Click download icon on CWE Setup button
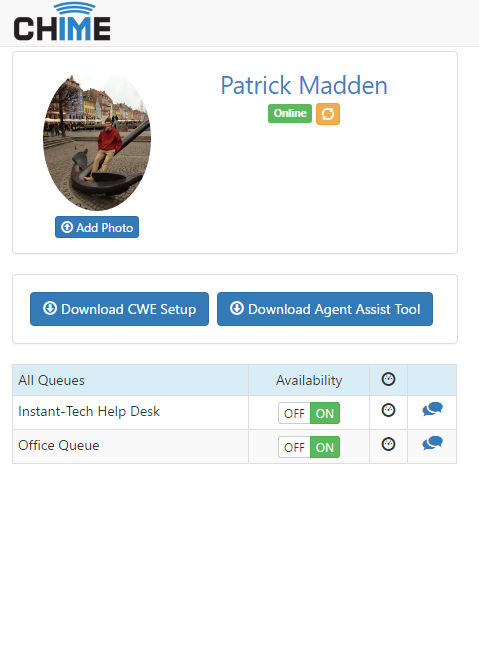479x664 pixels. pyautogui.click(x=50, y=308)
